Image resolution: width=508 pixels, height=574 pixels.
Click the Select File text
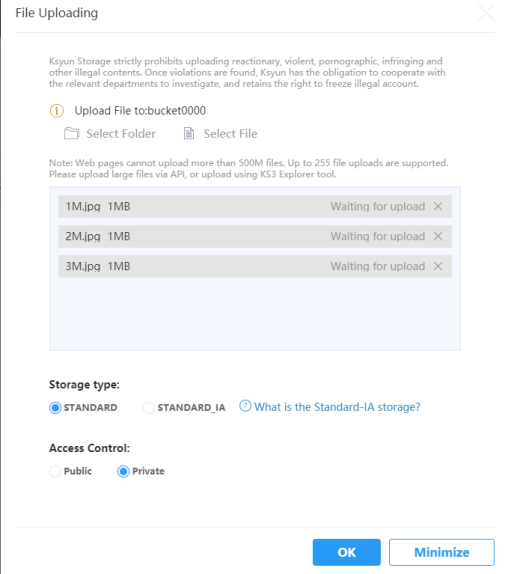point(230,134)
